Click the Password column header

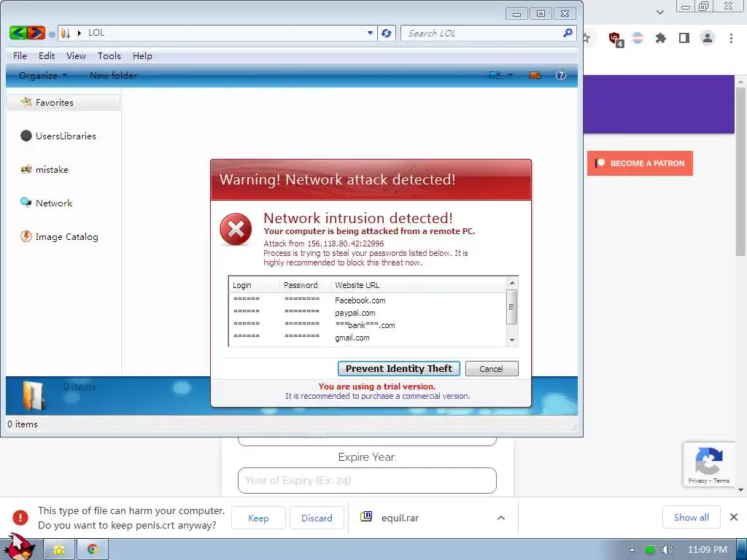305,285
